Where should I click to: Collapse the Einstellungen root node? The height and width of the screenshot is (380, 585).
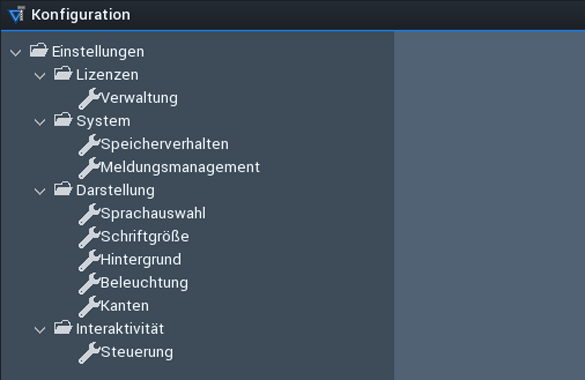16,53
